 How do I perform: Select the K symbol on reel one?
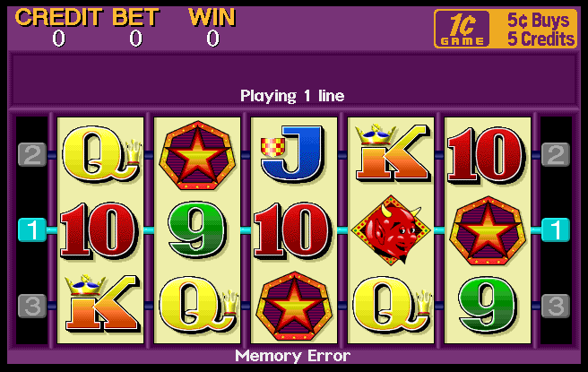(x=101, y=303)
